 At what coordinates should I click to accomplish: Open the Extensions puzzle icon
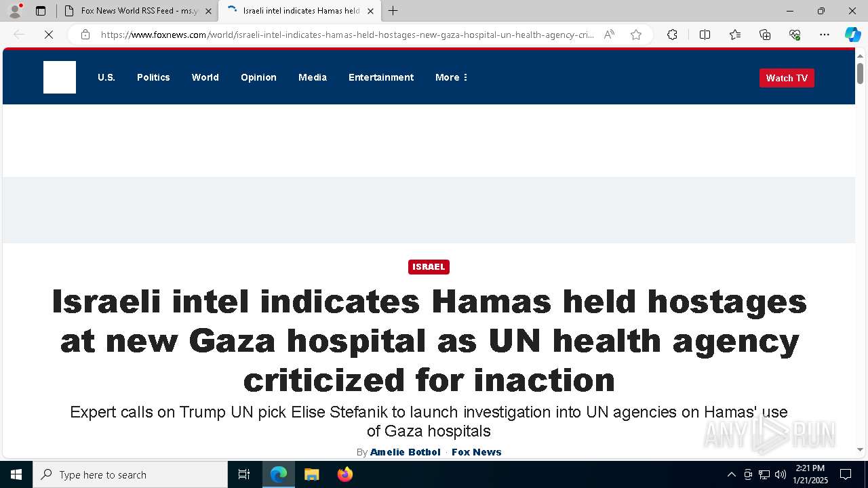(672, 35)
